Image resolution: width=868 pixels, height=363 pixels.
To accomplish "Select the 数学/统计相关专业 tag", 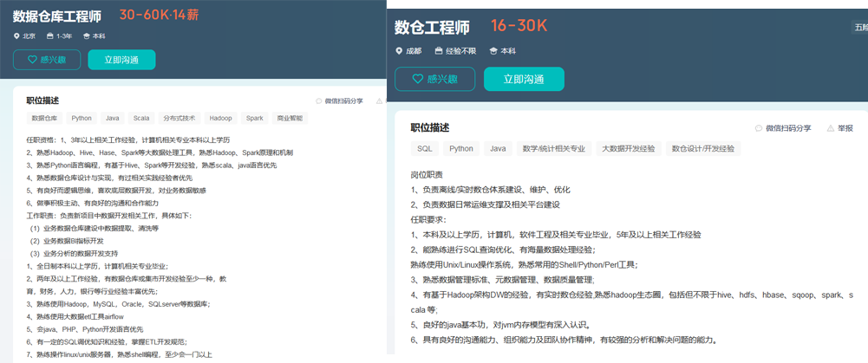I will 553,148.
